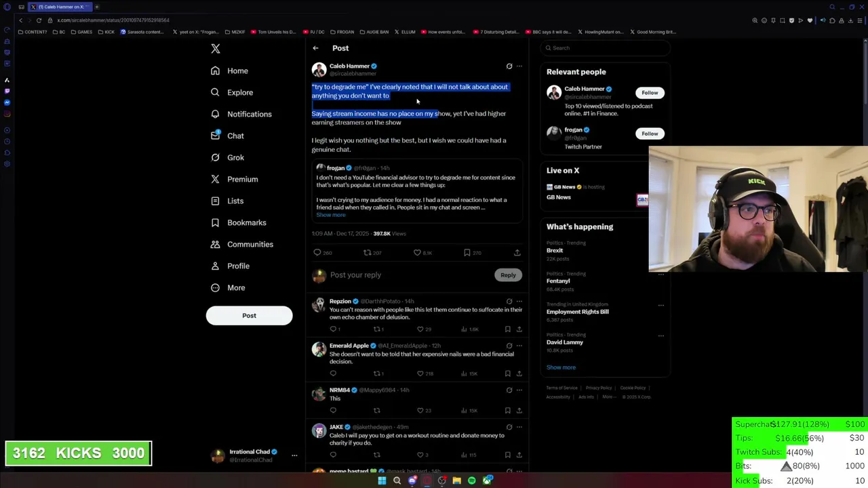The height and width of the screenshot is (488, 868).
Task: Repost the main post (207)
Action: click(372, 253)
